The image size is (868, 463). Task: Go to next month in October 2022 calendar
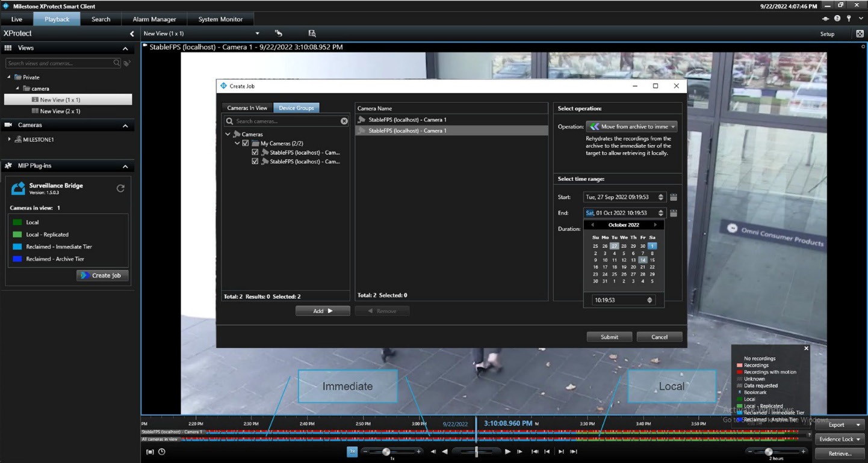click(x=656, y=225)
